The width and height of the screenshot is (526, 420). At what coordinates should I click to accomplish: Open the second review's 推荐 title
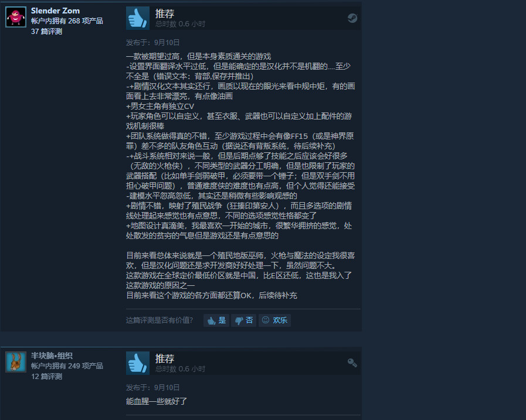pos(165,358)
